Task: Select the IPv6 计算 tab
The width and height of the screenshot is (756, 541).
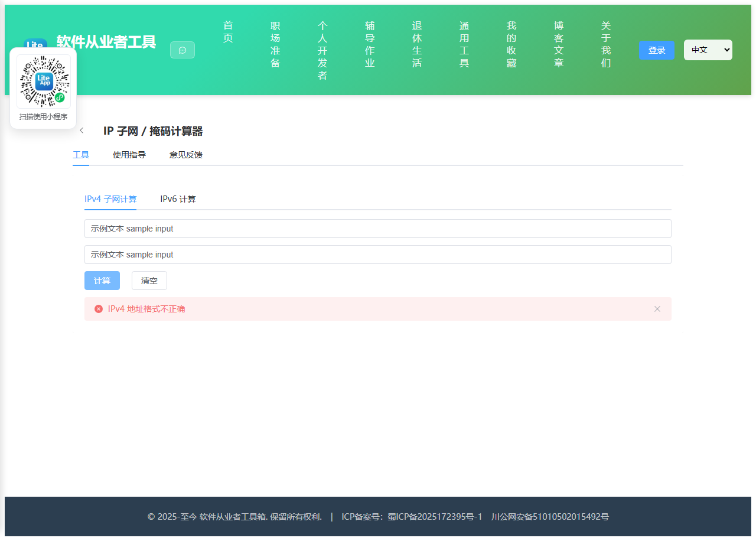Action: pos(178,199)
